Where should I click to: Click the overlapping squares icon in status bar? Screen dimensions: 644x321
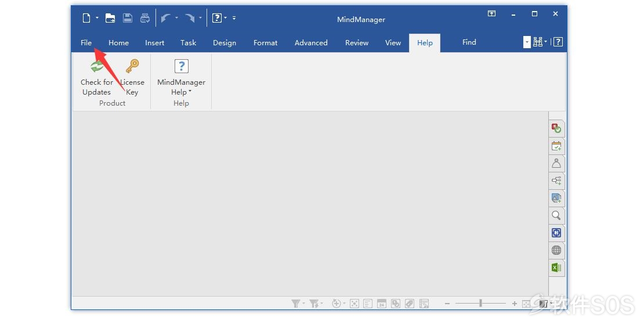coord(396,304)
